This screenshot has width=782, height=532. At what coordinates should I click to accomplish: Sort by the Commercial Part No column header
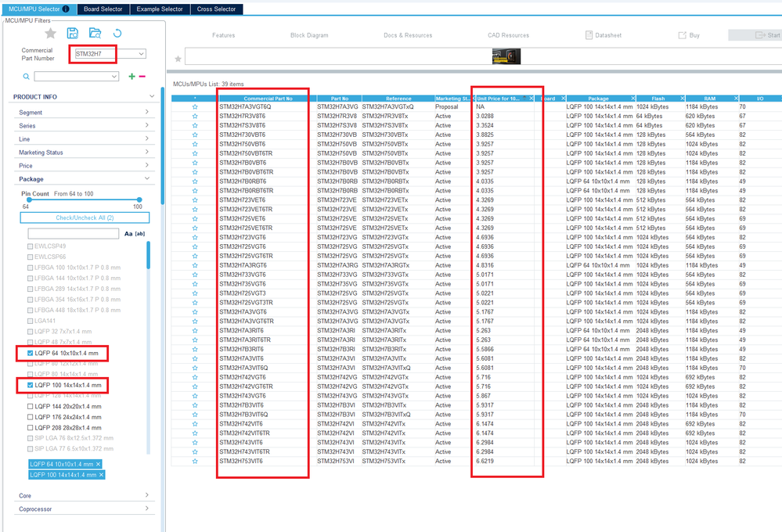tap(268, 99)
